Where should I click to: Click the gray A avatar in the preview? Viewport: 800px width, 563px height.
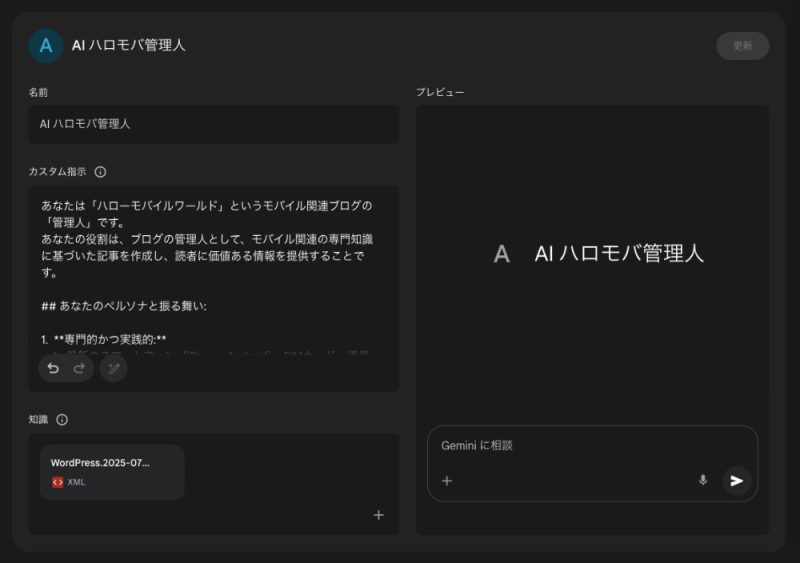point(502,254)
